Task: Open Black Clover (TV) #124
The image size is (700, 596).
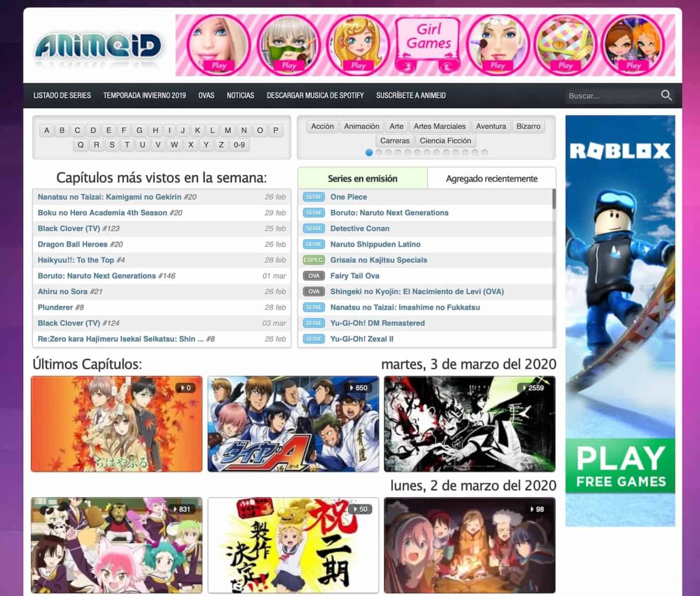Action: 78,323
